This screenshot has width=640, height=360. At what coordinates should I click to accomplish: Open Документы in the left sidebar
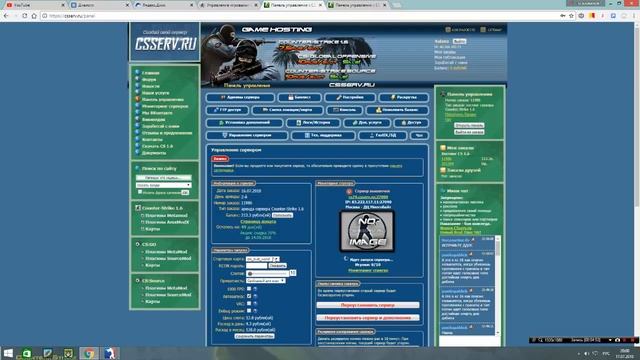pyautogui.click(x=153, y=153)
